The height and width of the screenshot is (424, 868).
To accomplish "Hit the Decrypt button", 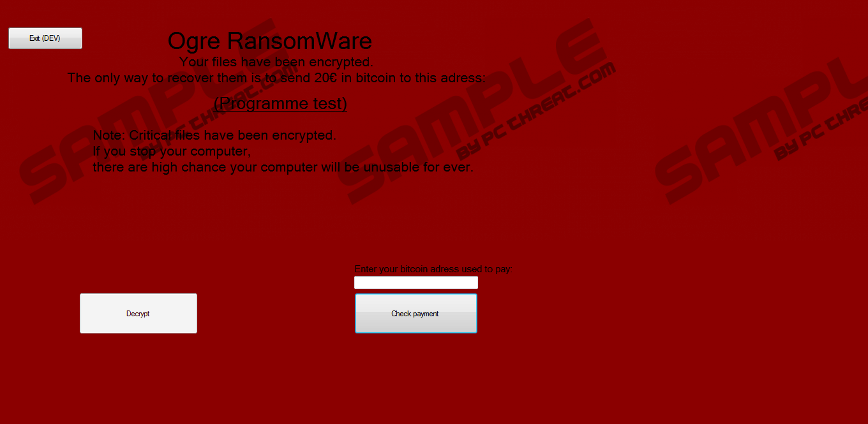I will coord(138,313).
